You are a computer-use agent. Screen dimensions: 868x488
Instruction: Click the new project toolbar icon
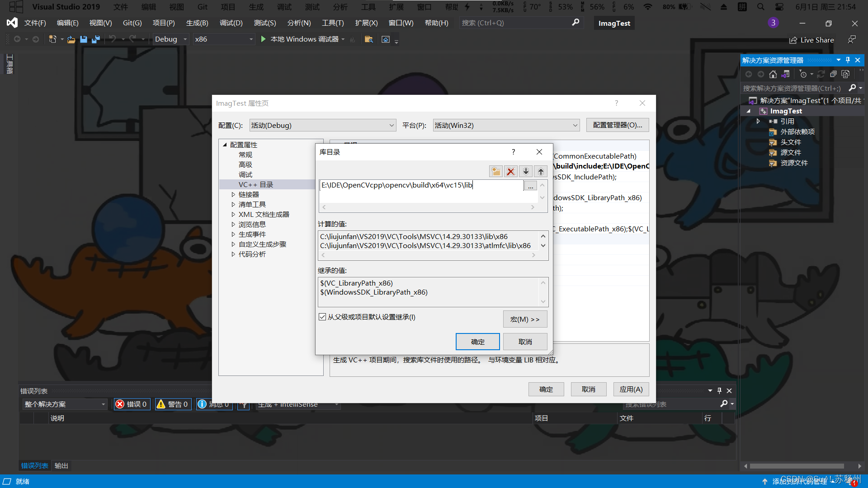tap(52, 39)
